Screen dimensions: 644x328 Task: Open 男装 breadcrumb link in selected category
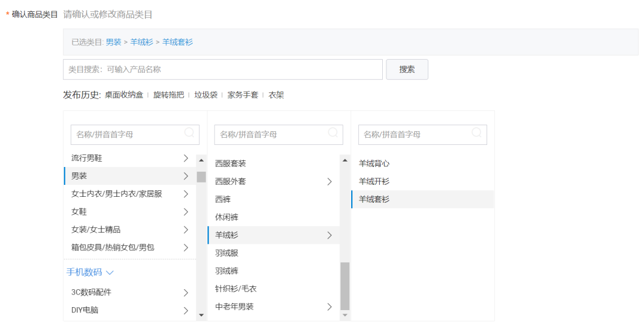tap(113, 42)
